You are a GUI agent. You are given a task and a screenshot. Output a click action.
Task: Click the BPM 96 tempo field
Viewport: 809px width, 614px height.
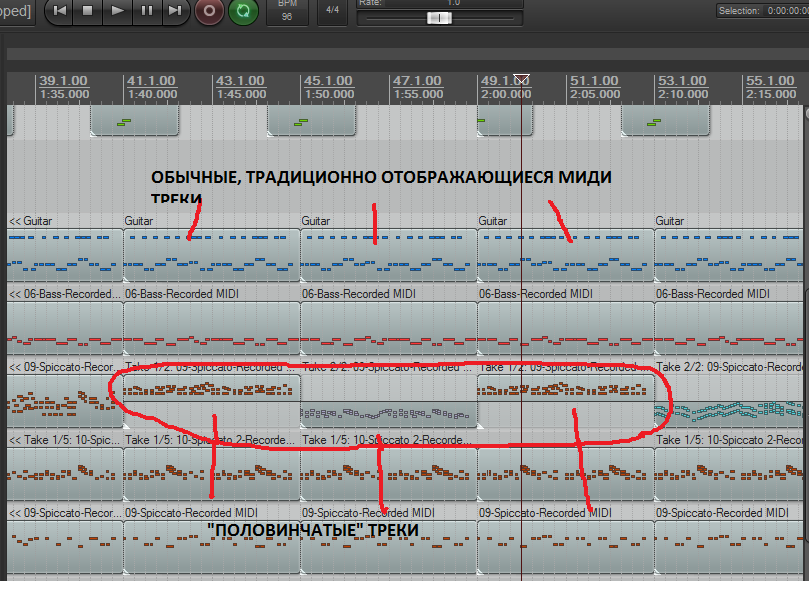pos(287,11)
